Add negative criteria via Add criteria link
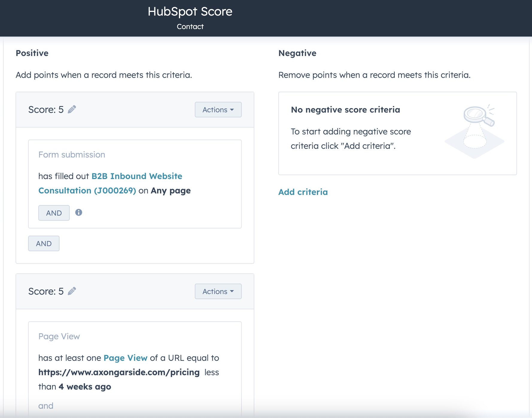This screenshot has width=532, height=418. (303, 192)
